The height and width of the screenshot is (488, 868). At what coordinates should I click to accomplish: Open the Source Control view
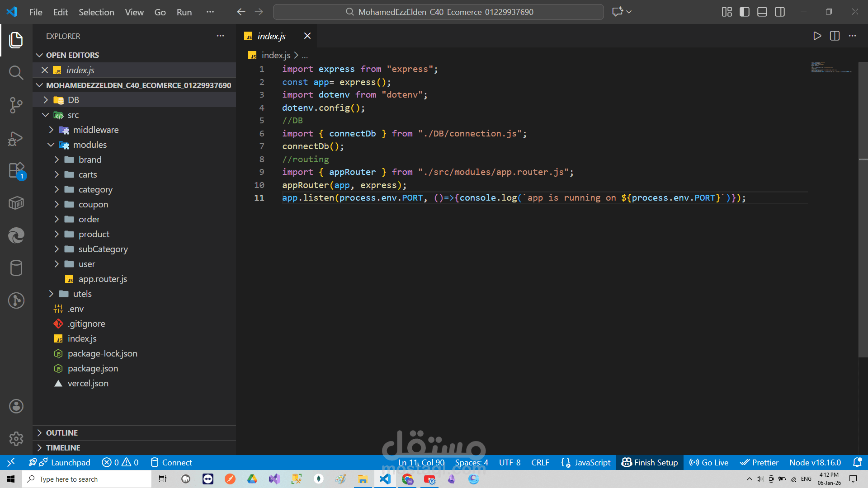[16, 105]
